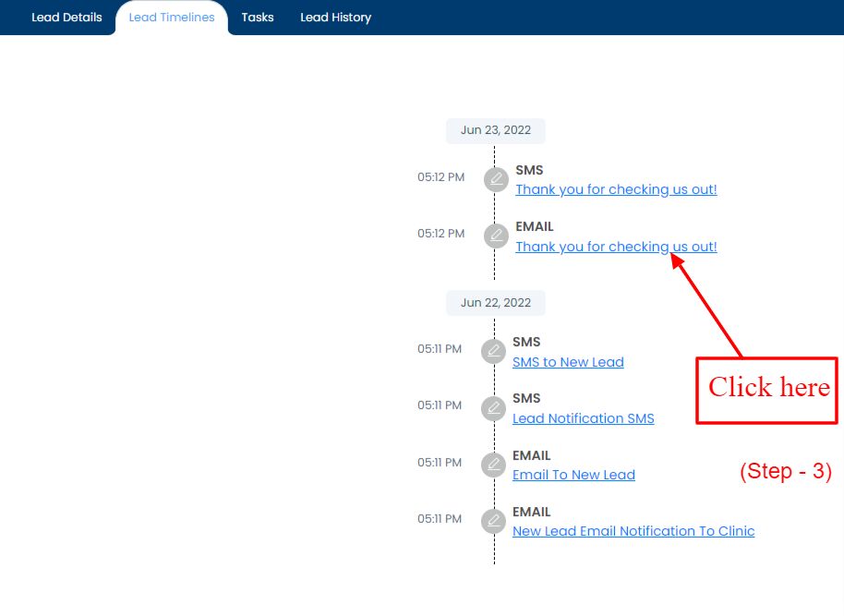Switch to the Tasks tab
The image size is (844, 616).
tap(258, 18)
